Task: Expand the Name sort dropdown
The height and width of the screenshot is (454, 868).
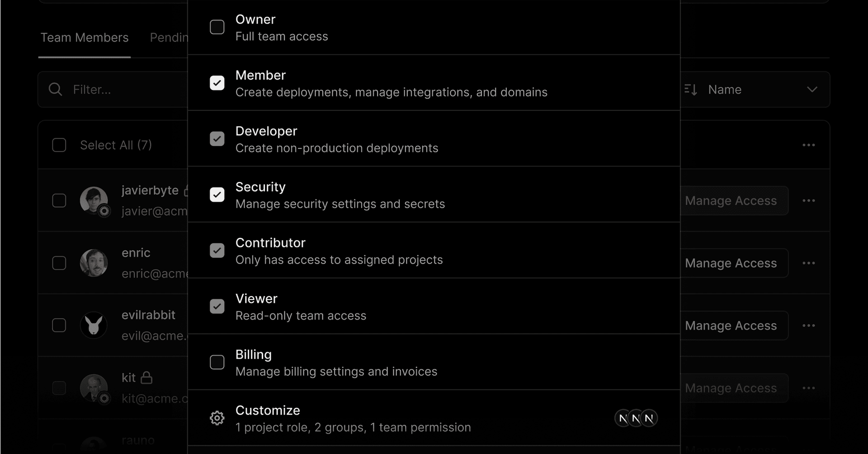Action: click(x=811, y=90)
